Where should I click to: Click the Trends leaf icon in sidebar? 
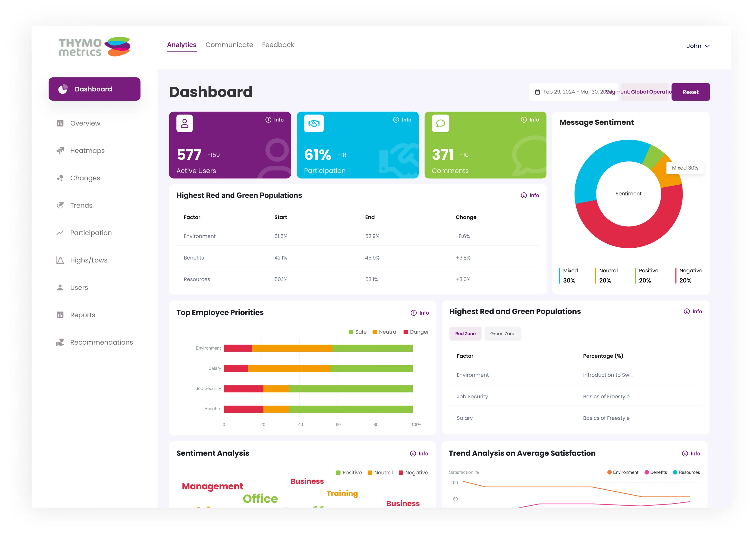click(x=60, y=205)
